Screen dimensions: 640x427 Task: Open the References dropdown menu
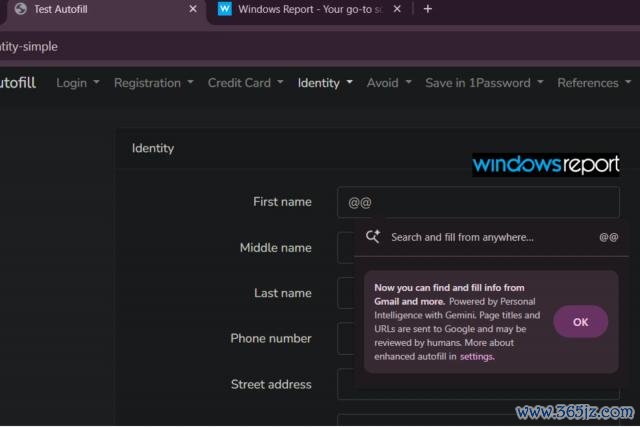pos(594,83)
